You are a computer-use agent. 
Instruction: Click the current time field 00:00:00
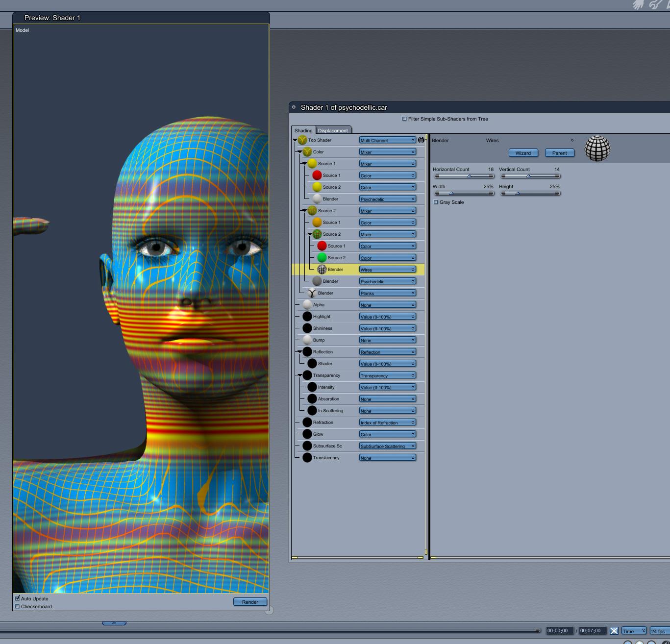pos(560,631)
